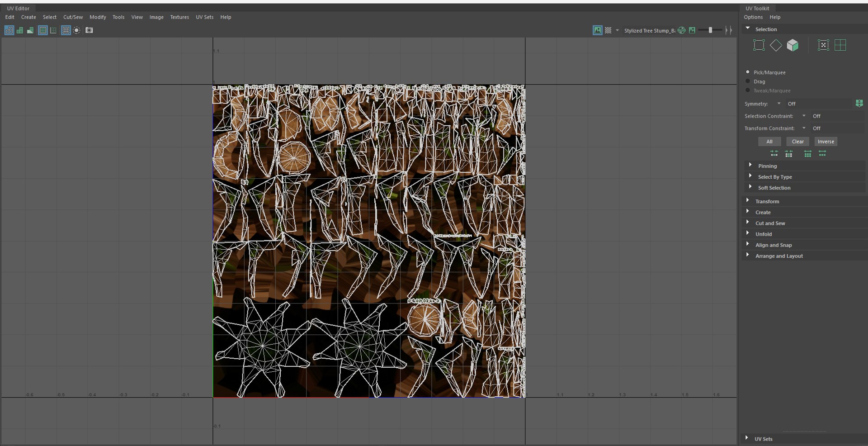
Task: Expand the Cut and Sew section
Action: (748, 222)
